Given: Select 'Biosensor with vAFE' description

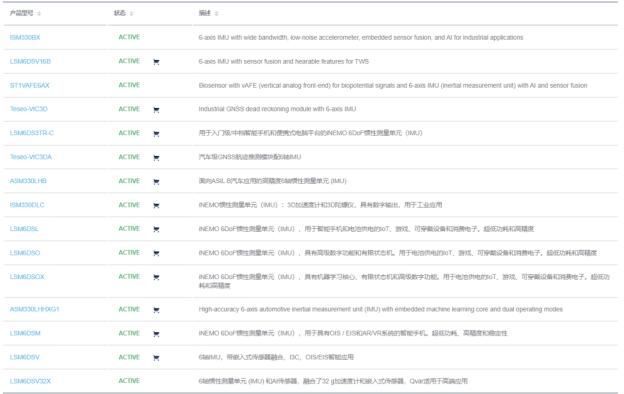Looking at the screenshot, I should coord(393,85).
